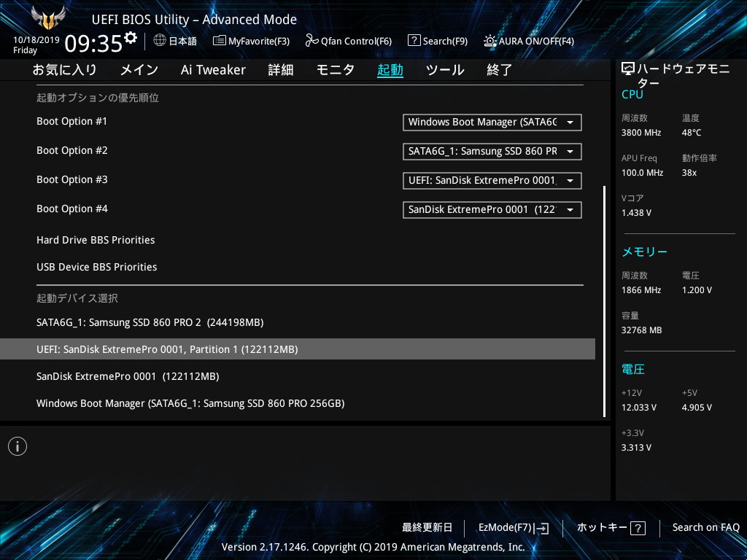Open Search on FAQ
747x560 pixels.
[x=705, y=528]
